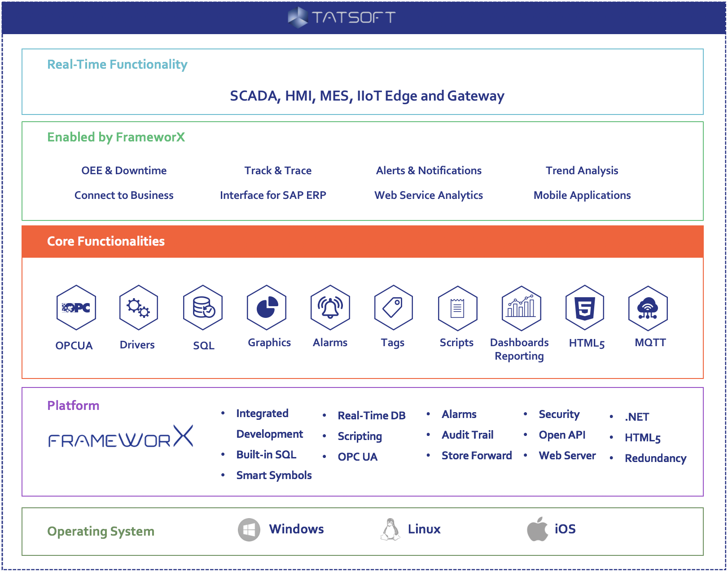Click OPC UA bullet item

[357, 457]
